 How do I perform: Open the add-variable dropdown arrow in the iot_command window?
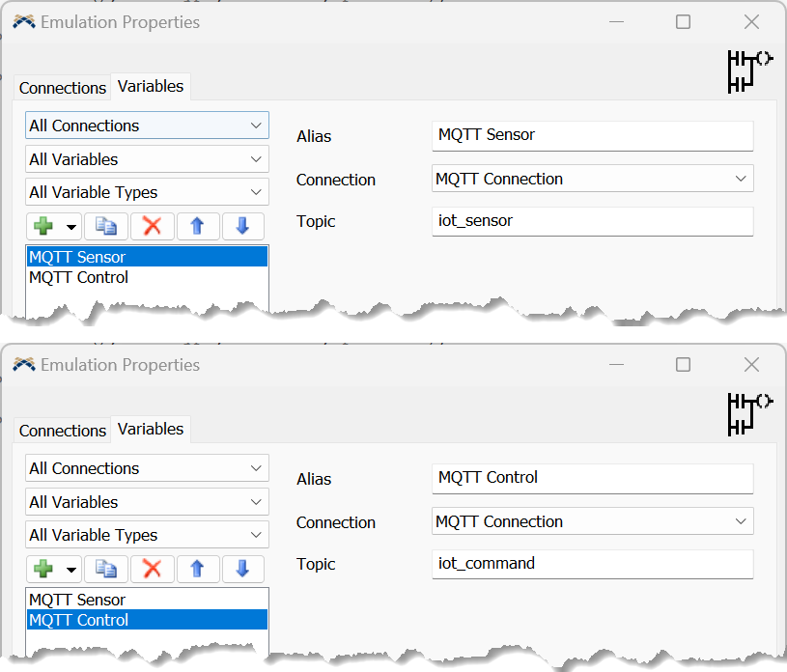pos(71,570)
